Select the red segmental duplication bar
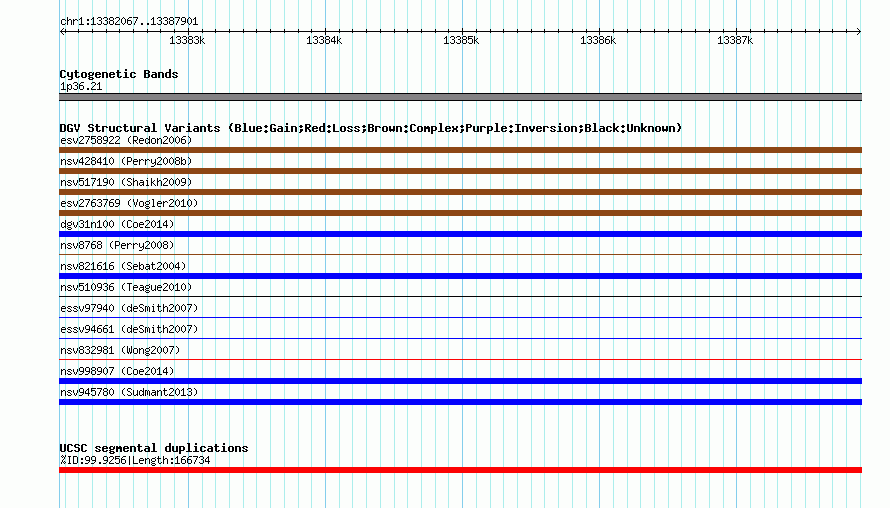 tap(460, 470)
